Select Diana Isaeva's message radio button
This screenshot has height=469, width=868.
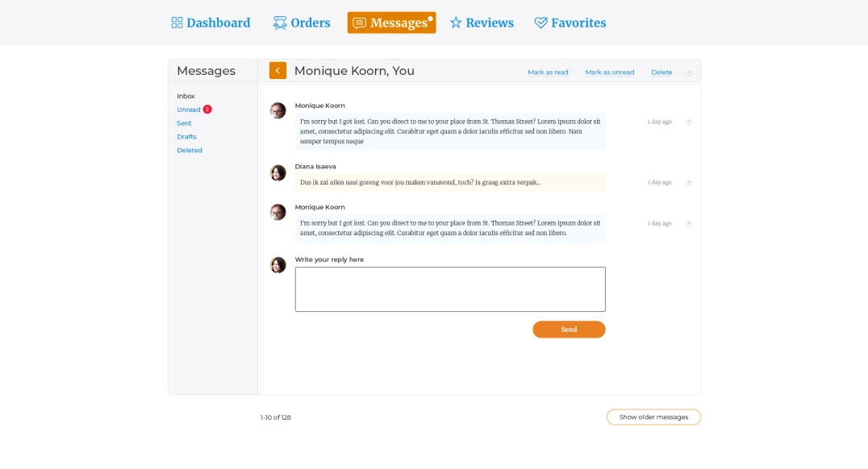689,182
